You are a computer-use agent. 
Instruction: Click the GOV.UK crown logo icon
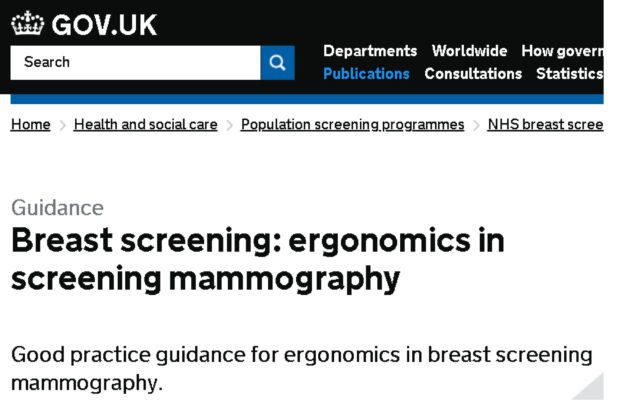(27, 24)
